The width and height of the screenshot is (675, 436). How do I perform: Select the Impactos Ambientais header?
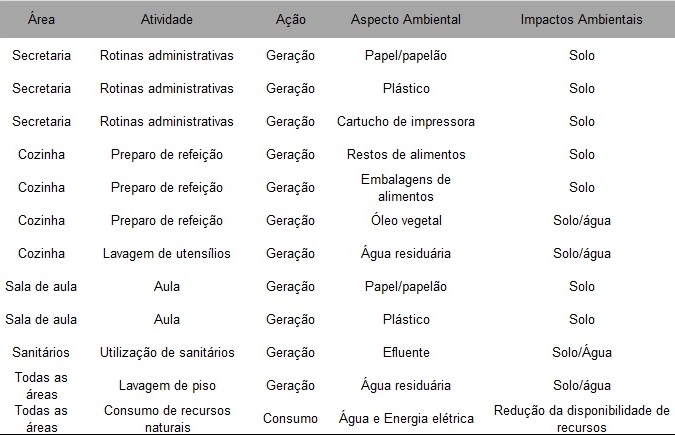[581, 19]
